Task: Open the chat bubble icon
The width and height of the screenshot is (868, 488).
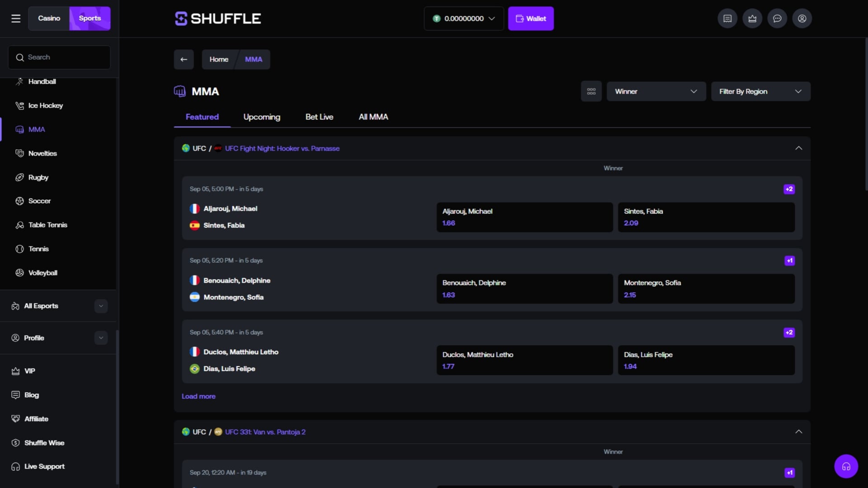Action: click(777, 19)
